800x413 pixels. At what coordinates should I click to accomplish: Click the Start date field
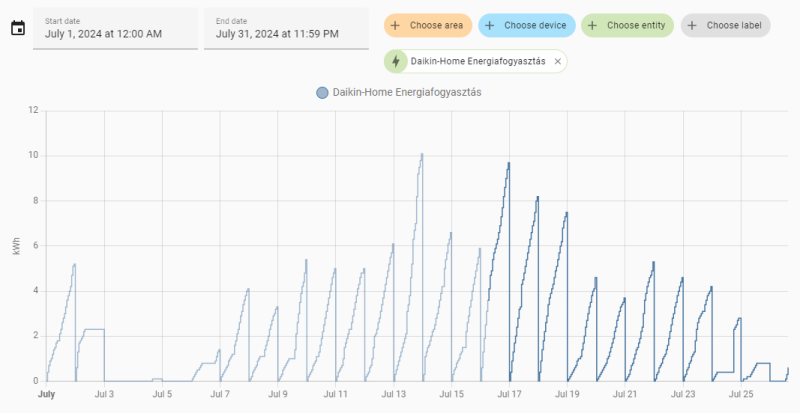pyautogui.click(x=113, y=28)
